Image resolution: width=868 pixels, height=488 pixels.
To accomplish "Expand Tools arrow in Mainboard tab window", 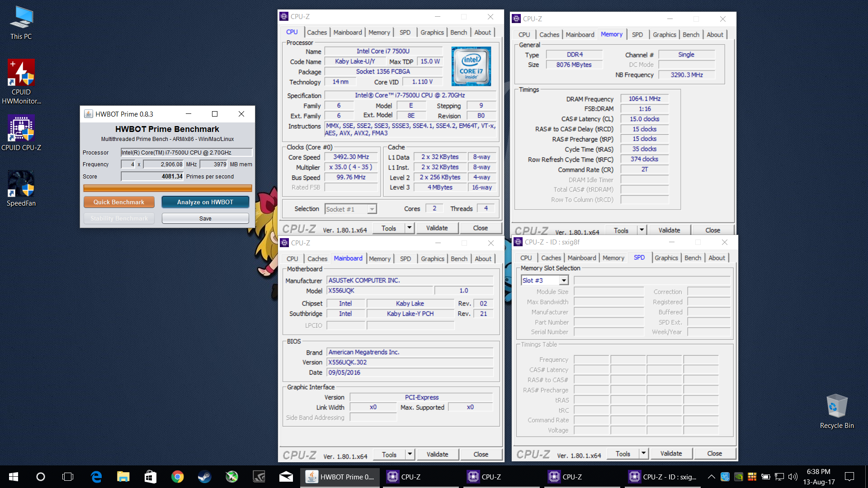I will [410, 454].
